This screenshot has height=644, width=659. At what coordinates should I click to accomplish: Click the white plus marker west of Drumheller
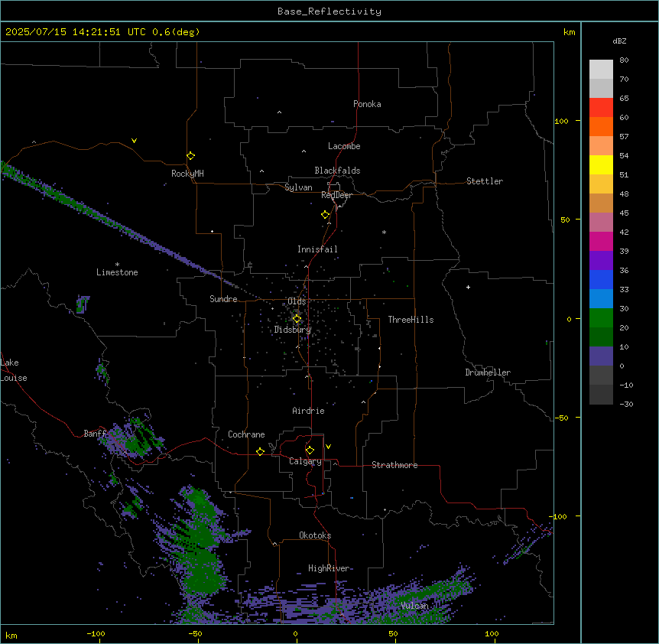point(468,287)
